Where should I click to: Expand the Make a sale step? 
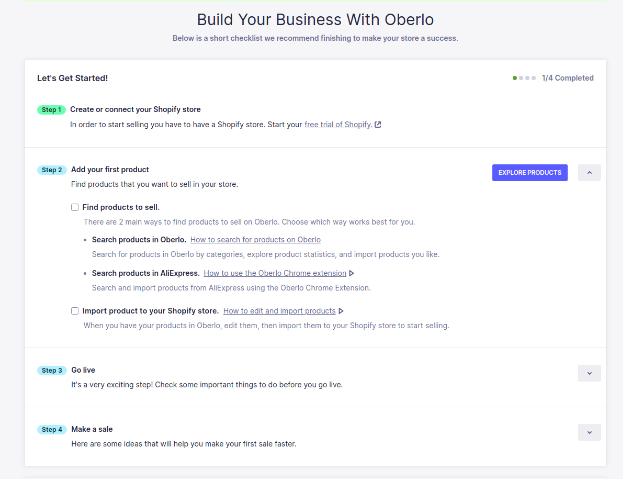click(x=589, y=432)
